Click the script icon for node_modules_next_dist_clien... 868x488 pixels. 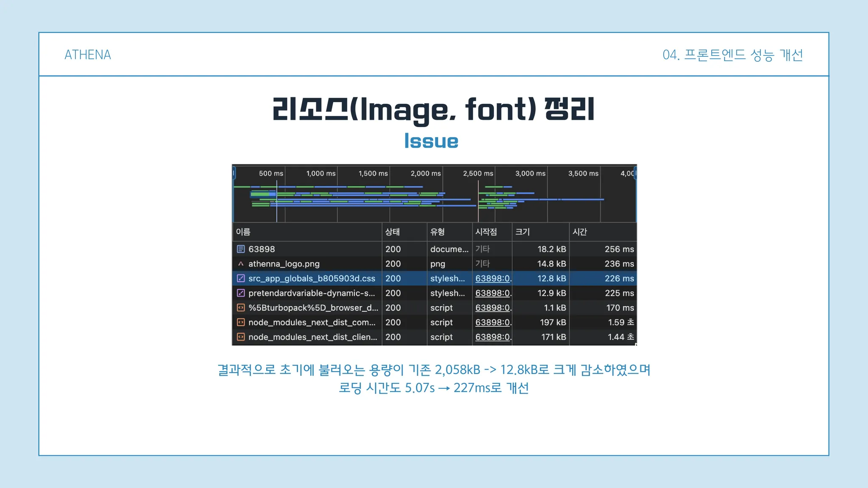click(x=241, y=337)
